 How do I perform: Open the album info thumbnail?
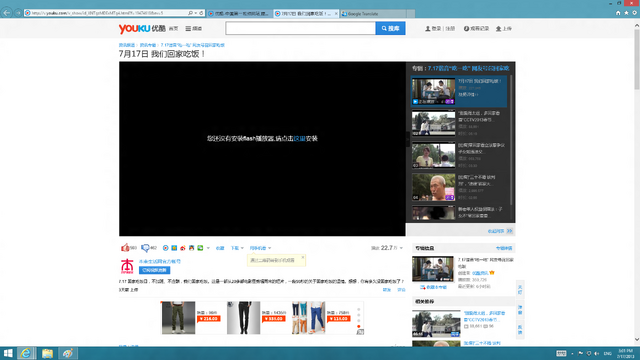[x=433, y=269]
